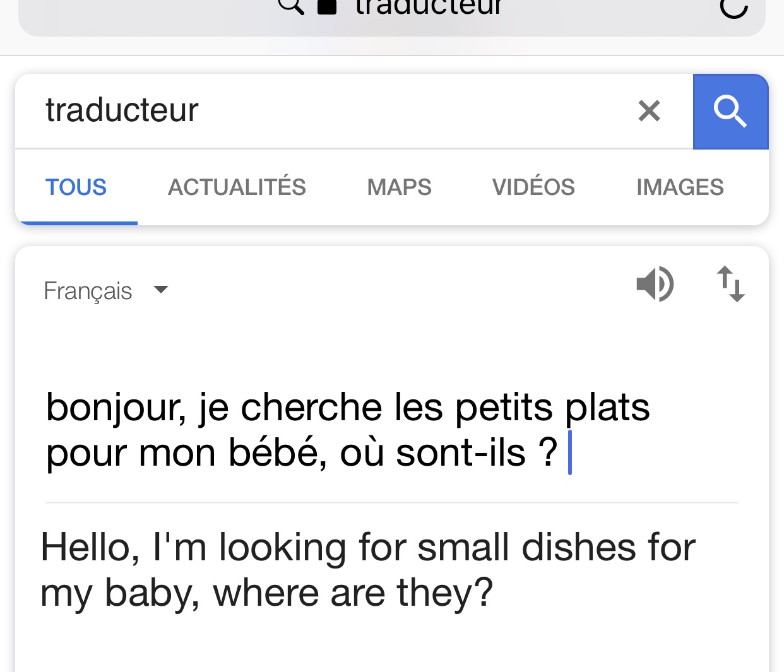Screen dimensions: 784x672
Task: Click the lock icon in address bar
Action: tap(326, 6)
